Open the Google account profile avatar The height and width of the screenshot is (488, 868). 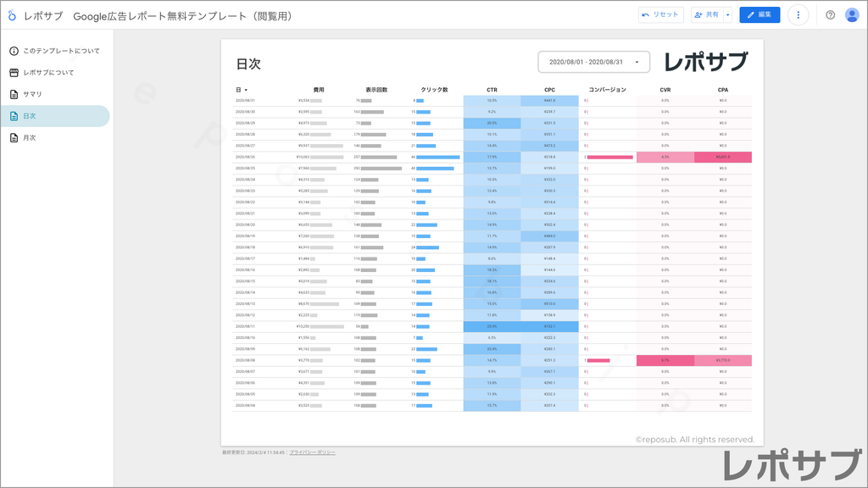(x=852, y=14)
